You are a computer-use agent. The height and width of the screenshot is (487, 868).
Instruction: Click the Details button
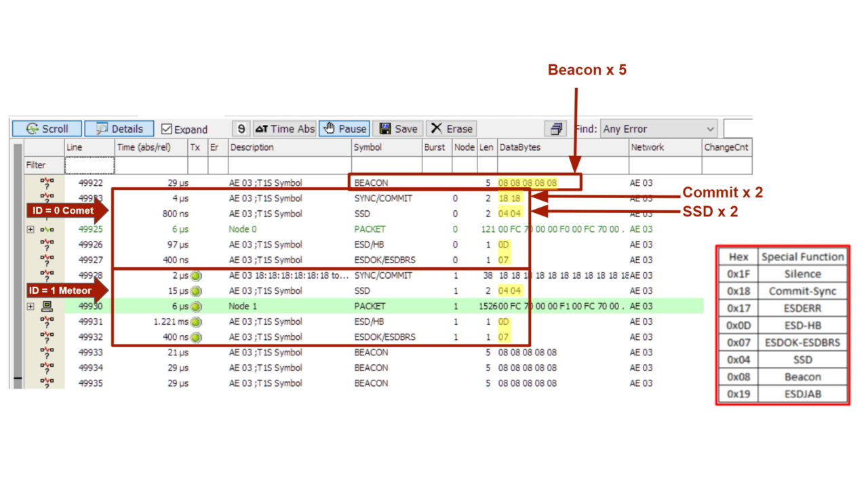[119, 128]
